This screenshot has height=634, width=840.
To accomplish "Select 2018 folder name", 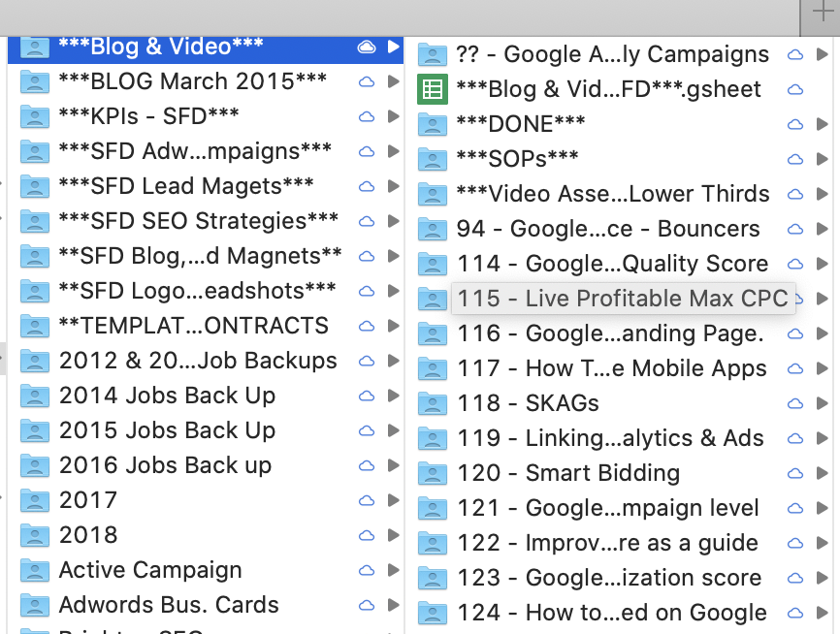I will (88, 535).
